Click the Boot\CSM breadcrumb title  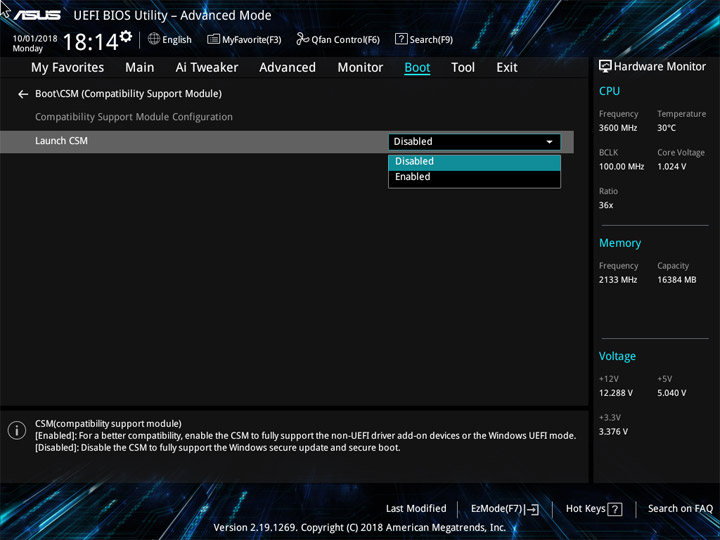(128, 94)
